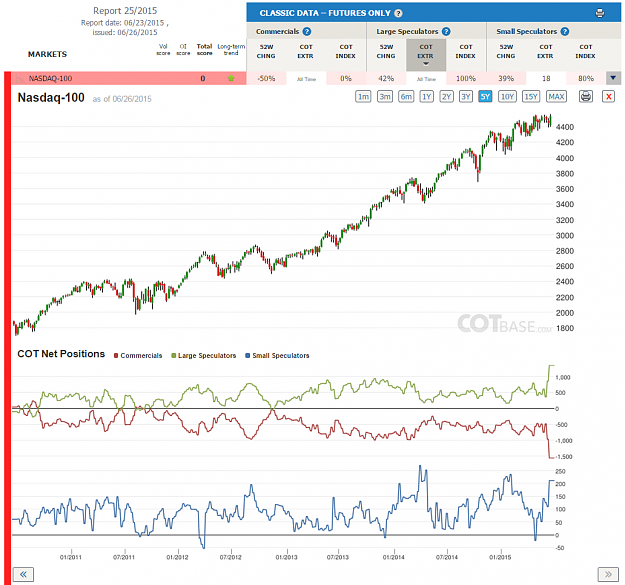Viewport: 625px width, 585px height.
Task: Collapse the NASDAQ-100 row dropdown arrow
Action: tap(613, 78)
